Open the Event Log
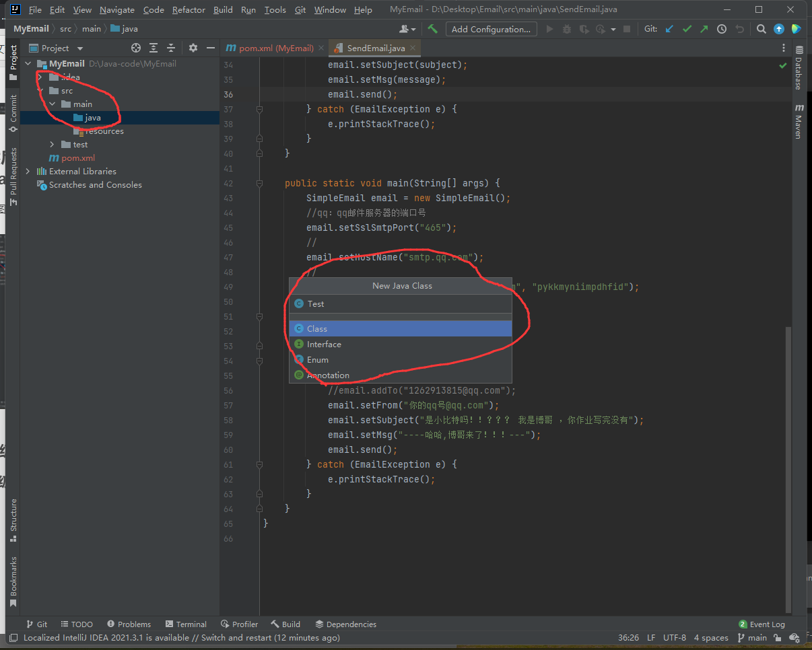This screenshot has height=650, width=812. (x=762, y=624)
